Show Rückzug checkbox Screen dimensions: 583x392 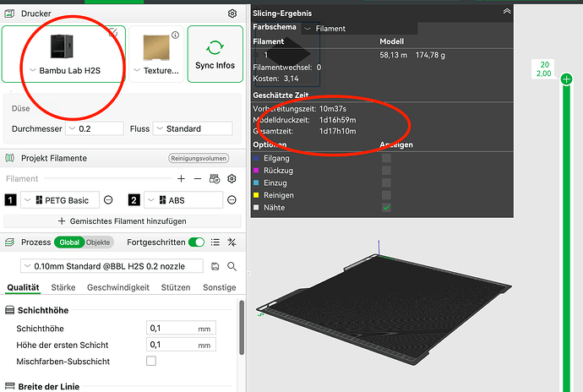coord(386,171)
